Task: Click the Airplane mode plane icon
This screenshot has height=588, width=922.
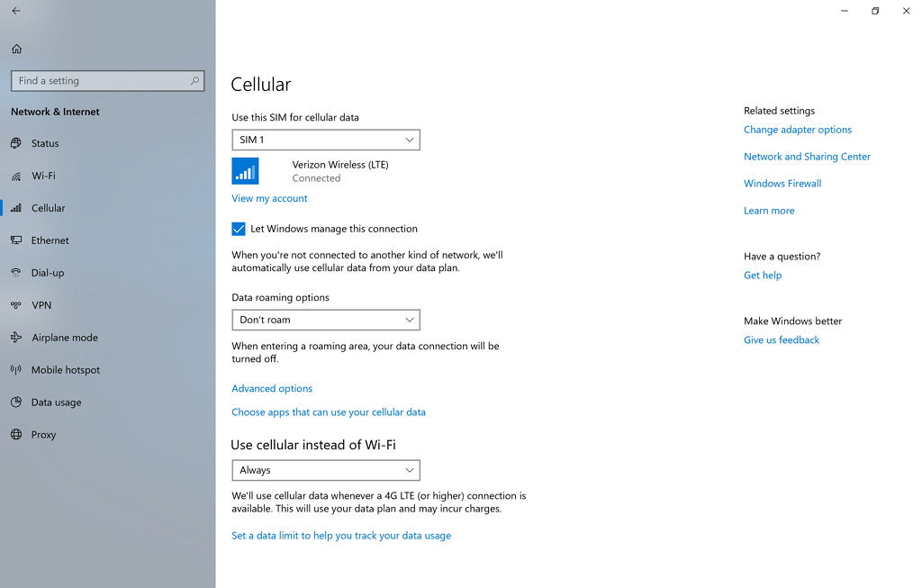Action: (x=16, y=337)
